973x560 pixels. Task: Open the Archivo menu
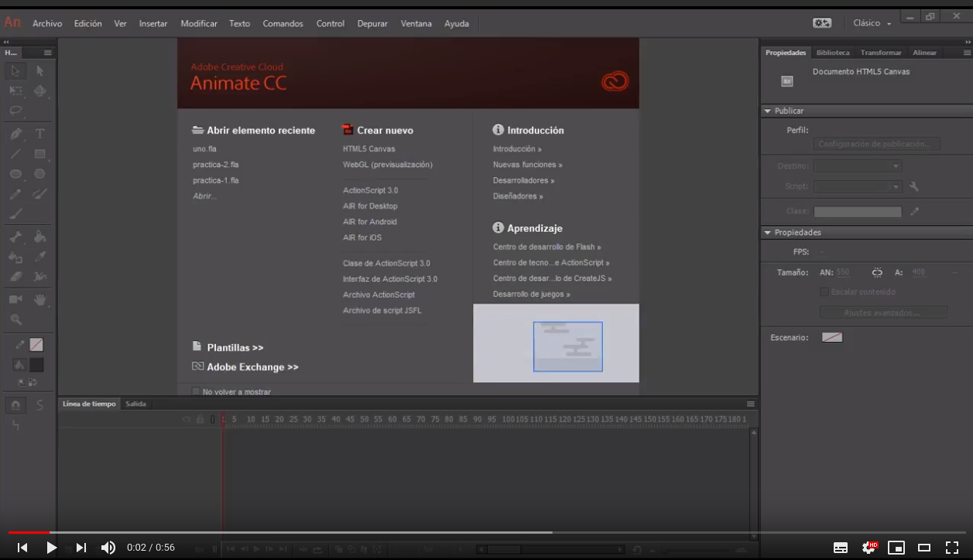click(x=47, y=23)
